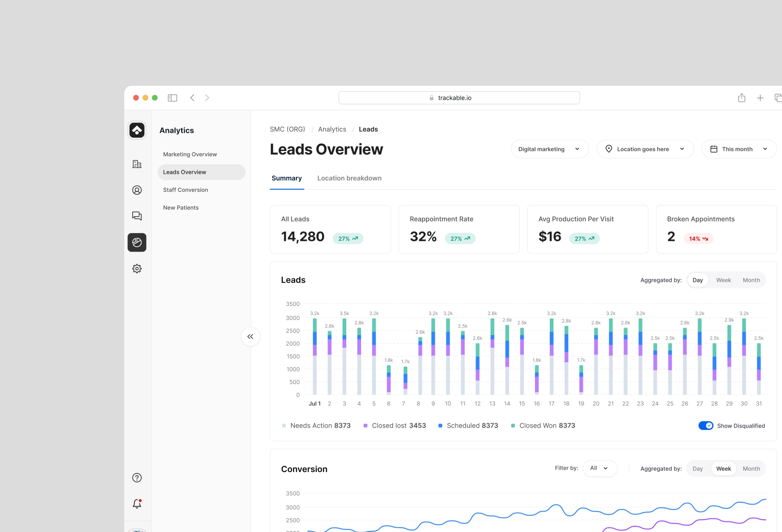Open the notifications bell icon
Screen dimensions: 782x532
point(137,504)
